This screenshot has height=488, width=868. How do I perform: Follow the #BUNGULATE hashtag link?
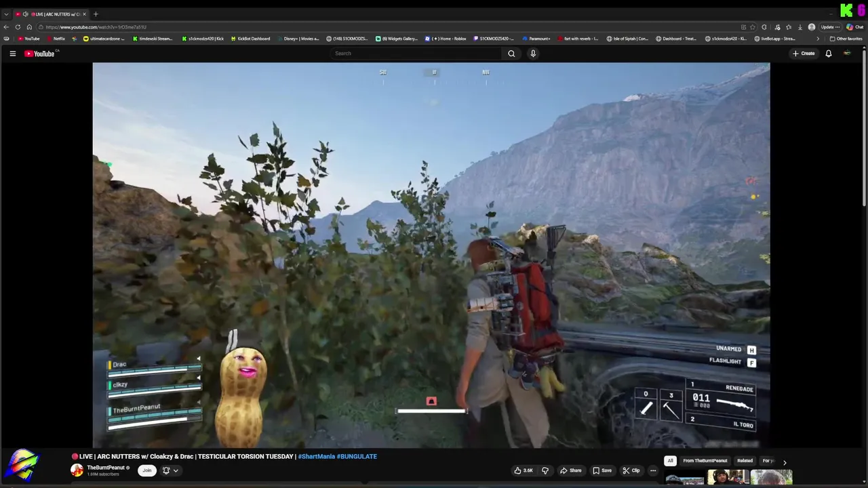[x=357, y=456]
